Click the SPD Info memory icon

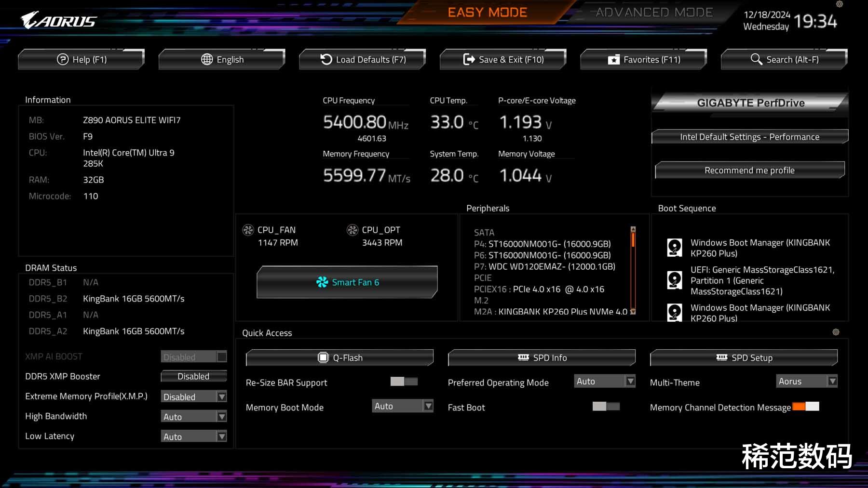[523, 357]
